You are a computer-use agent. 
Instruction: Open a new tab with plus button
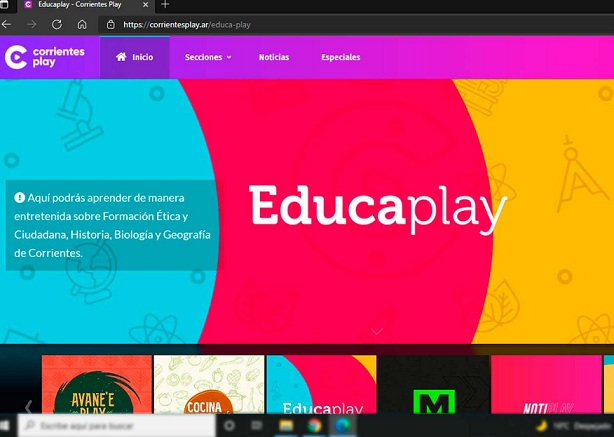(x=165, y=5)
